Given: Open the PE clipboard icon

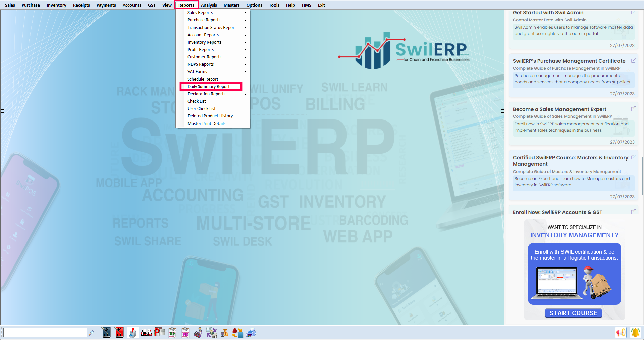Looking at the screenshot, I should click(x=185, y=332).
